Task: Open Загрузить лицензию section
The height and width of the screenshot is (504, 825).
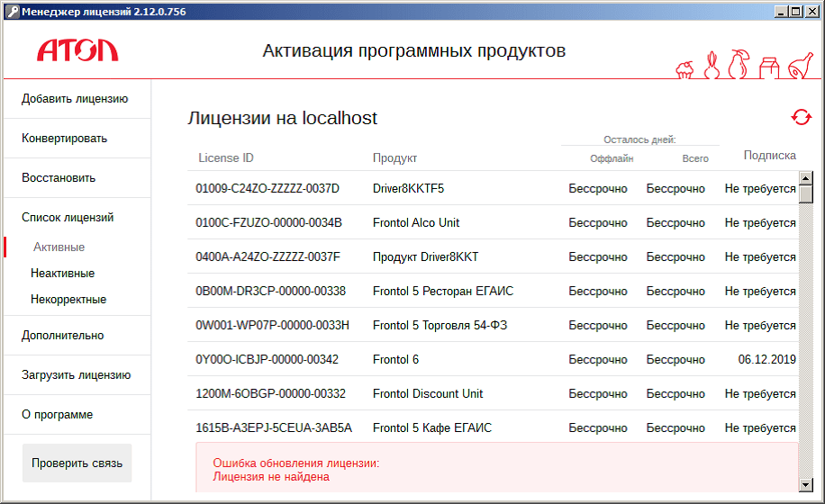Action: coord(77,374)
